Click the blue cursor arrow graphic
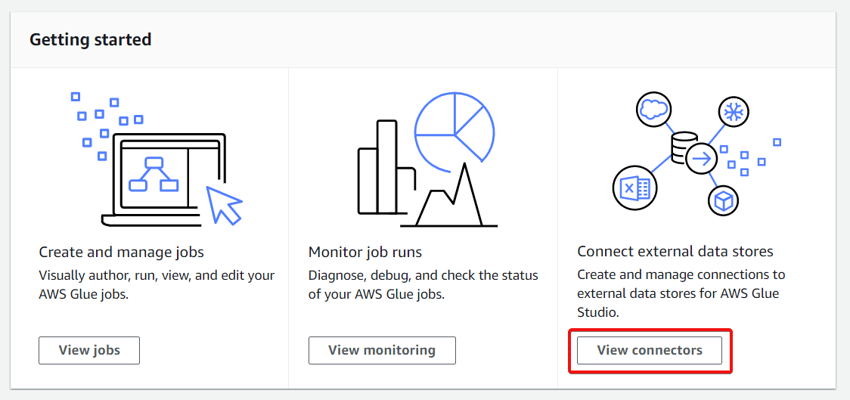Screen dimensions: 850x400 224,203
